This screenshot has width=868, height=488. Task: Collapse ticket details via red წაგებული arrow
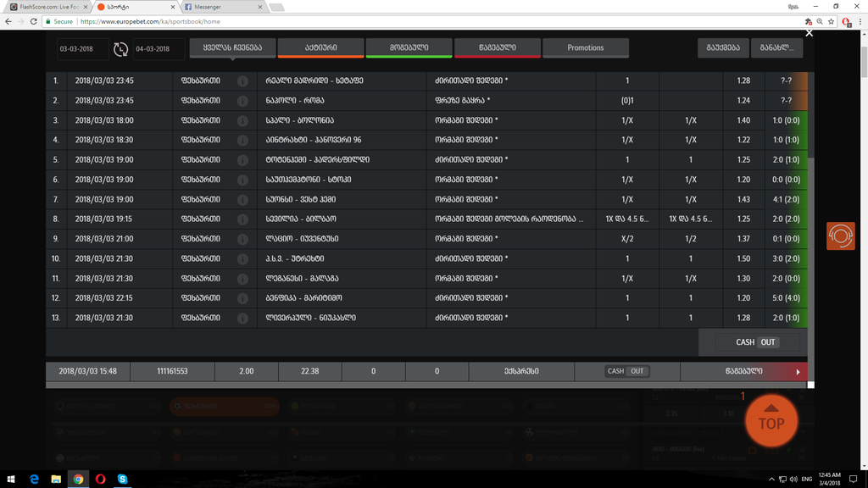click(x=798, y=372)
